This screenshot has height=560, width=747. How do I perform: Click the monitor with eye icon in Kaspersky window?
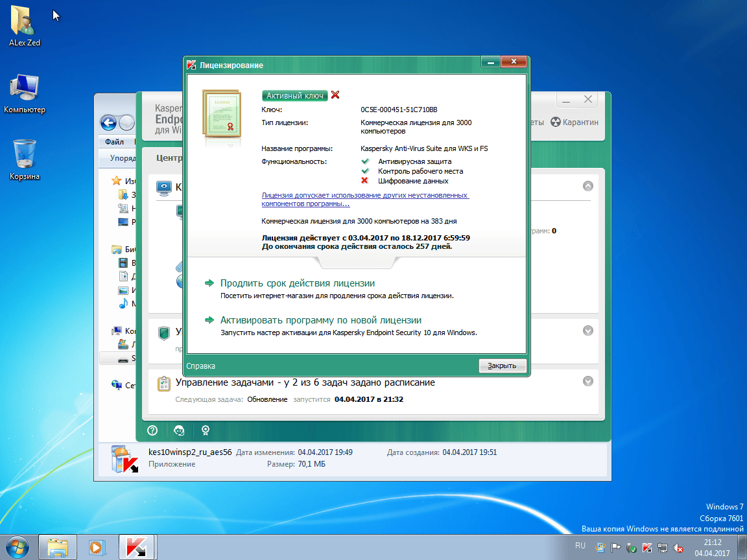tap(164, 189)
